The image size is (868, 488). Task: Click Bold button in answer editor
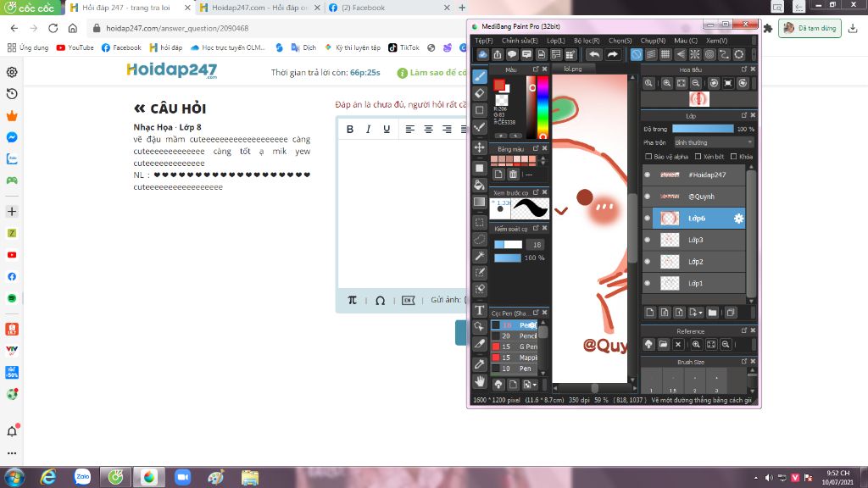coord(350,129)
